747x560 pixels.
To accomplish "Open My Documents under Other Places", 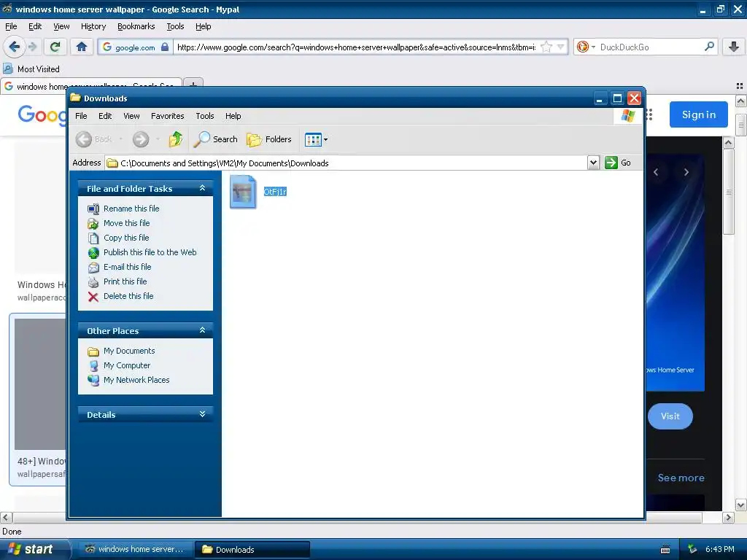I will click(129, 351).
